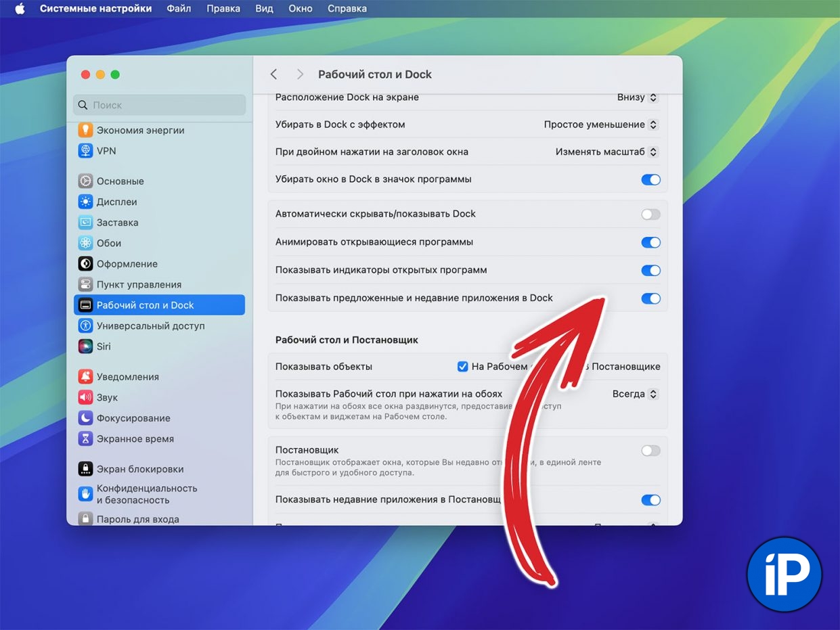The width and height of the screenshot is (840, 630).
Task: Toggle Показывать недавние приложения в Постановщике
Action: (650, 500)
